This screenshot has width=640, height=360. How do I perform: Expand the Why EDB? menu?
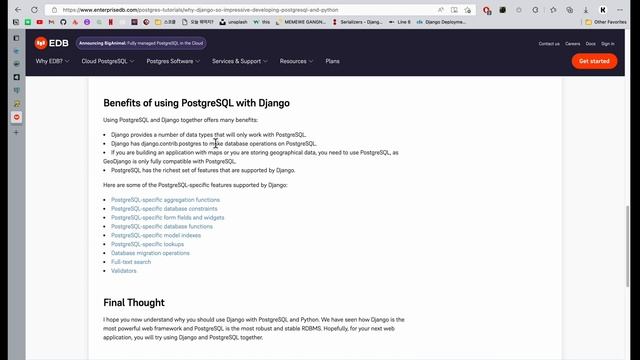[52, 61]
